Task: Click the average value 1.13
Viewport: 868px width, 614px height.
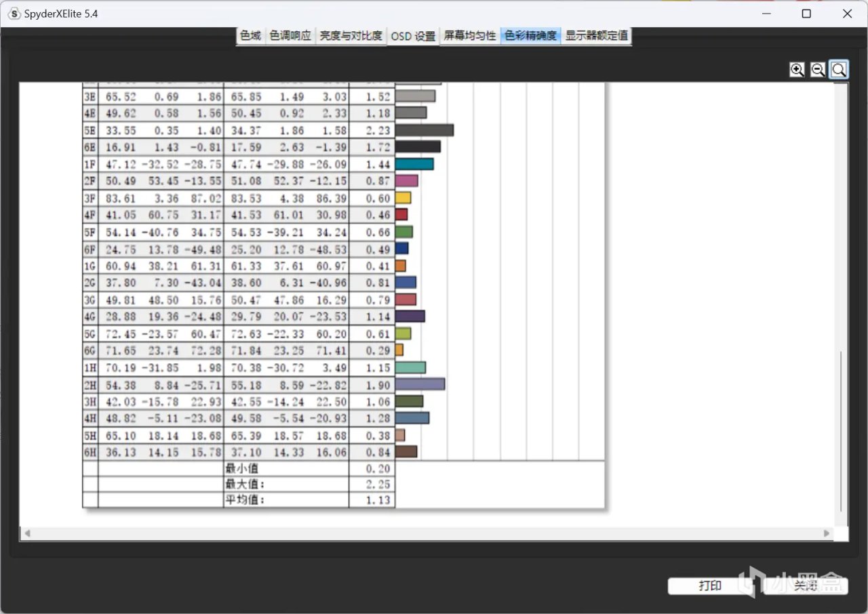Action: (377, 500)
